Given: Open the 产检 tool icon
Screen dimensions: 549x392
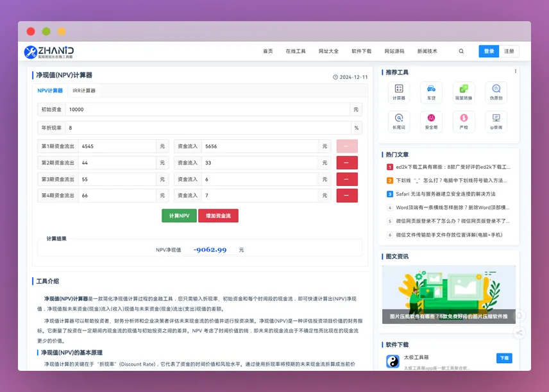Looking at the screenshot, I should pyautogui.click(x=464, y=121).
